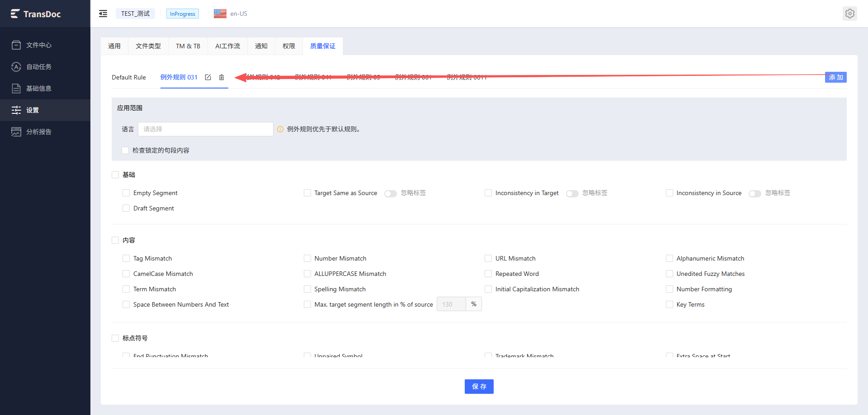Collapse the sidebar with the menu fold icon
The height and width of the screenshot is (415, 868).
103,14
